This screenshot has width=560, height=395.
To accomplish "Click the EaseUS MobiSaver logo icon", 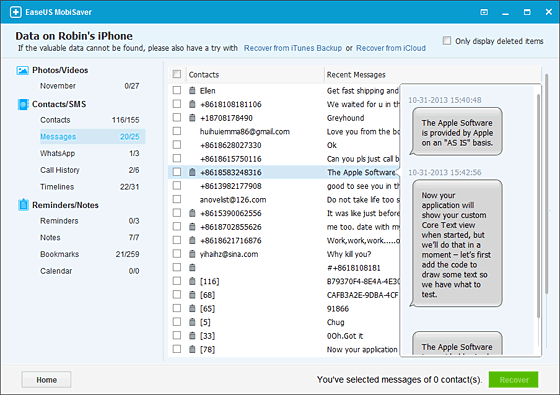I will tap(15, 12).
